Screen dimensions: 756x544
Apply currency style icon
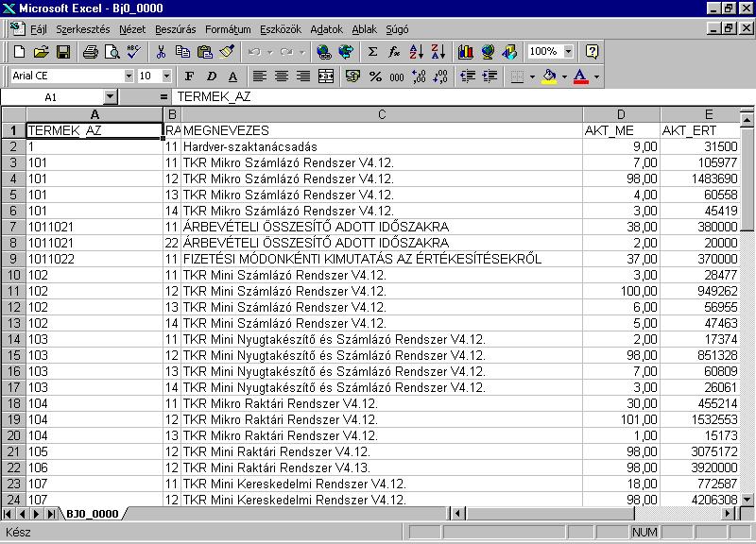pos(352,76)
